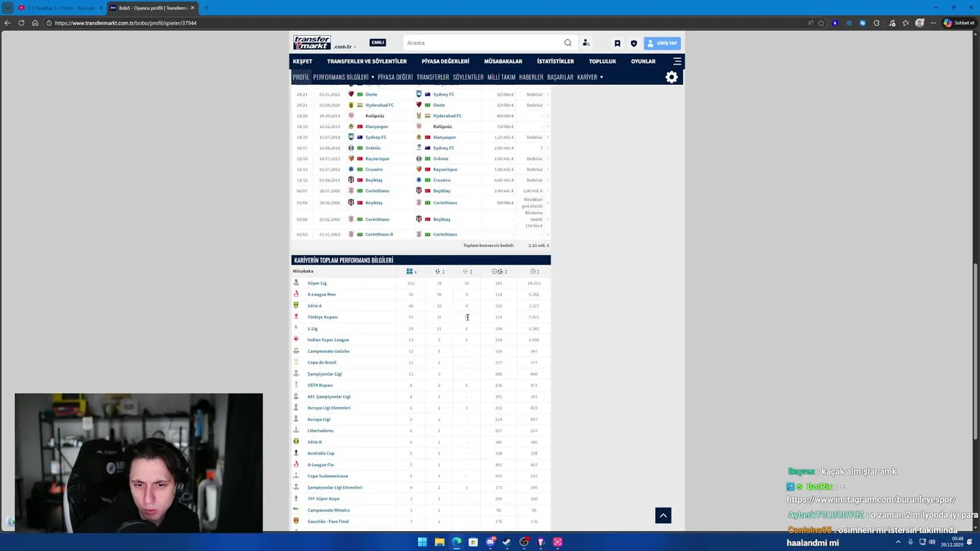Click the search magnifier icon
The width and height of the screenshot is (980, 551).
(567, 43)
